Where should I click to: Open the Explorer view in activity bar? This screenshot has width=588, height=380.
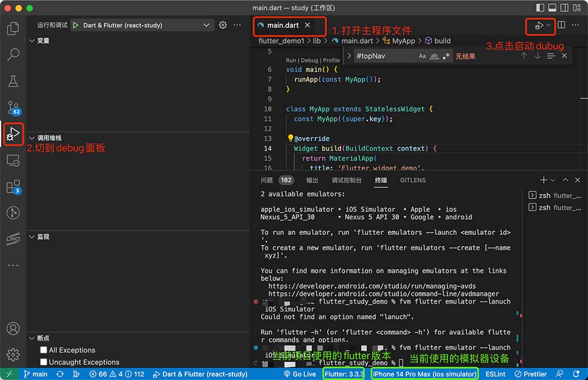(x=13, y=28)
